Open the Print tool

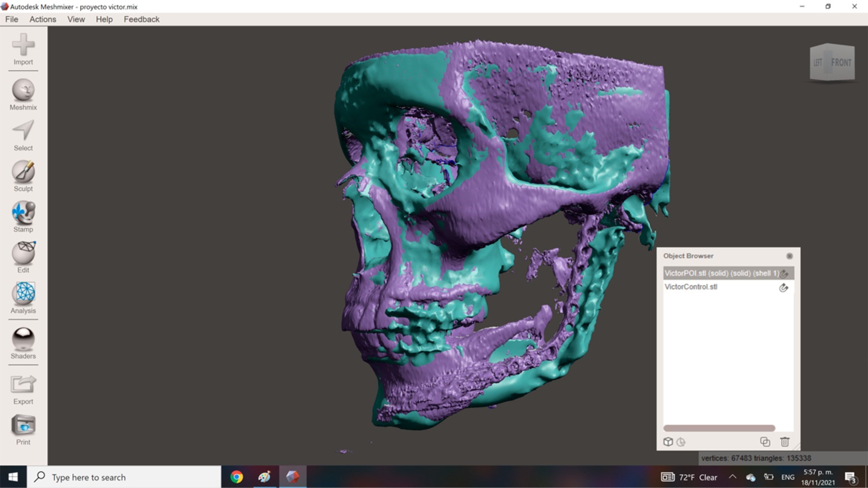[23, 429]
